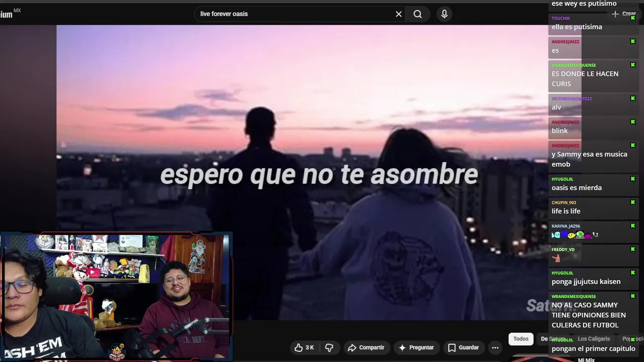Click chat message 'ella es putisima'
This screenshot has height=362, width=644.
pos(577,27)
